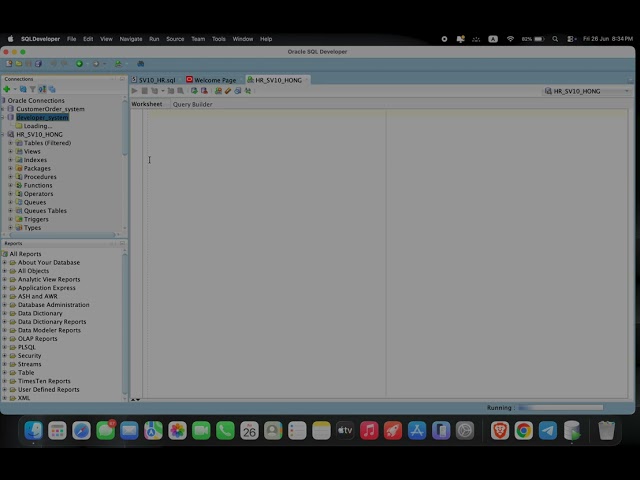Switch to the Welcome Page tab
640x480 pixels.
(x=215, y=80)
